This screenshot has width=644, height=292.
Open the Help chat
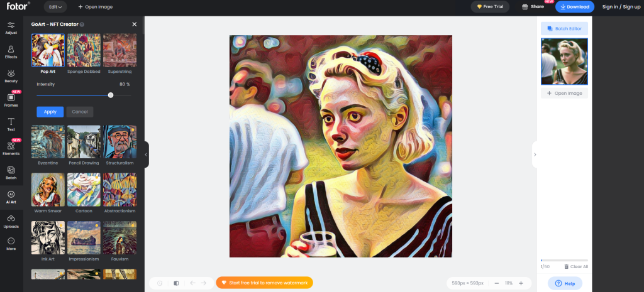click(x=565, y=283)
